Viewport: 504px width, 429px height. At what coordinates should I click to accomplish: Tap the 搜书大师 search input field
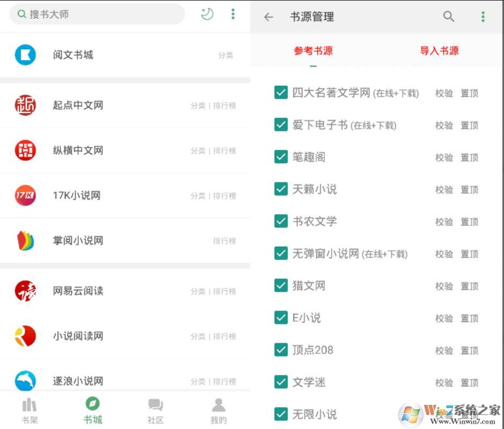[x=97, y=14]
